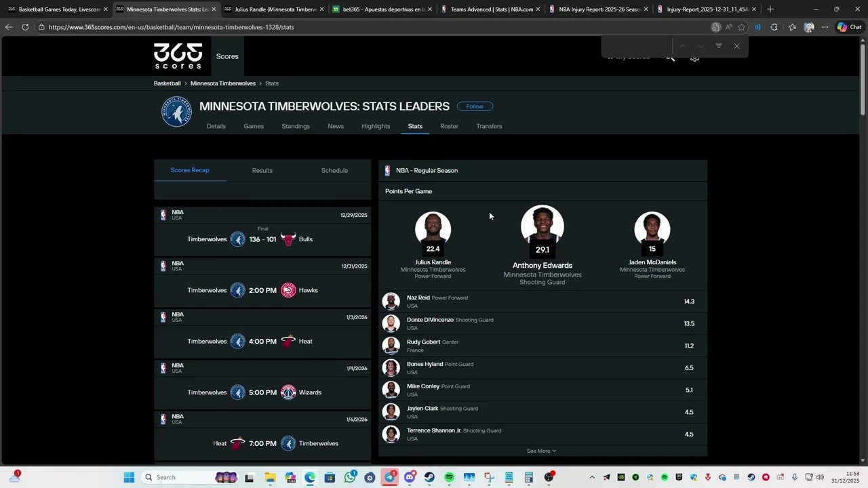
Task: Open the Heat vs Timberwolves 7:00 PM game
Action: [x=262, y=443]
